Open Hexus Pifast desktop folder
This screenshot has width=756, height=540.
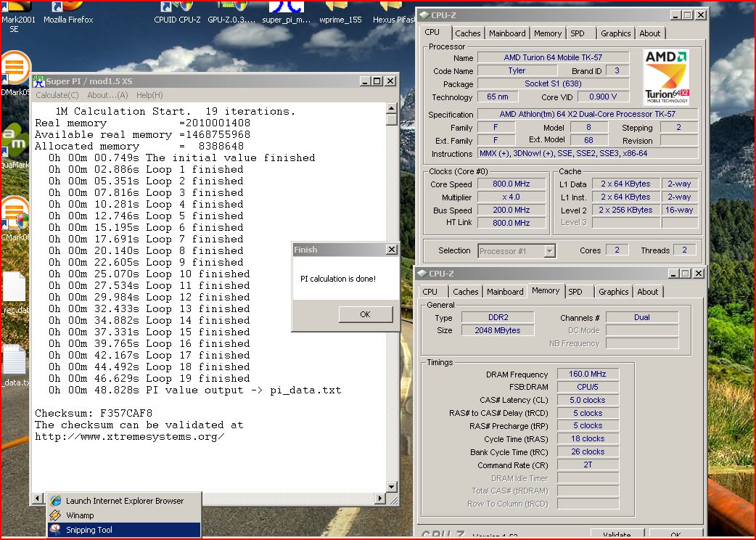point(393,12)
